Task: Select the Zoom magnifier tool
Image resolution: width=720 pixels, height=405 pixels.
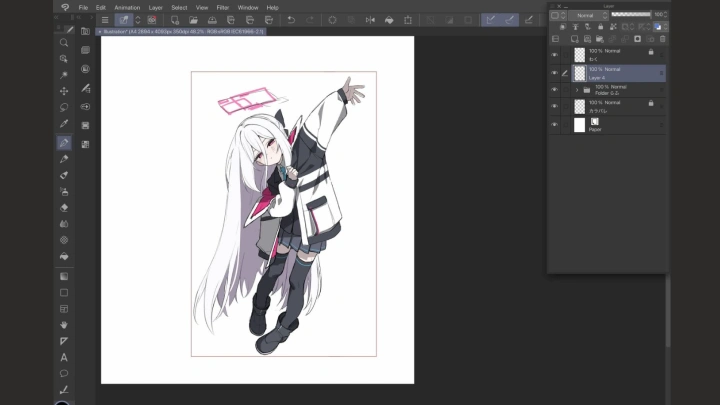Action: click(x=64, y=43)
